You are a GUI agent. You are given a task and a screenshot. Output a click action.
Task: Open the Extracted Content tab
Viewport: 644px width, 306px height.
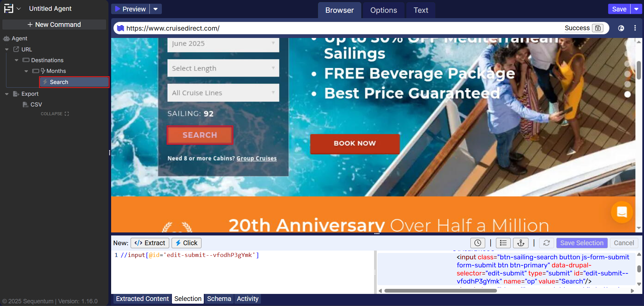point(142,299)
